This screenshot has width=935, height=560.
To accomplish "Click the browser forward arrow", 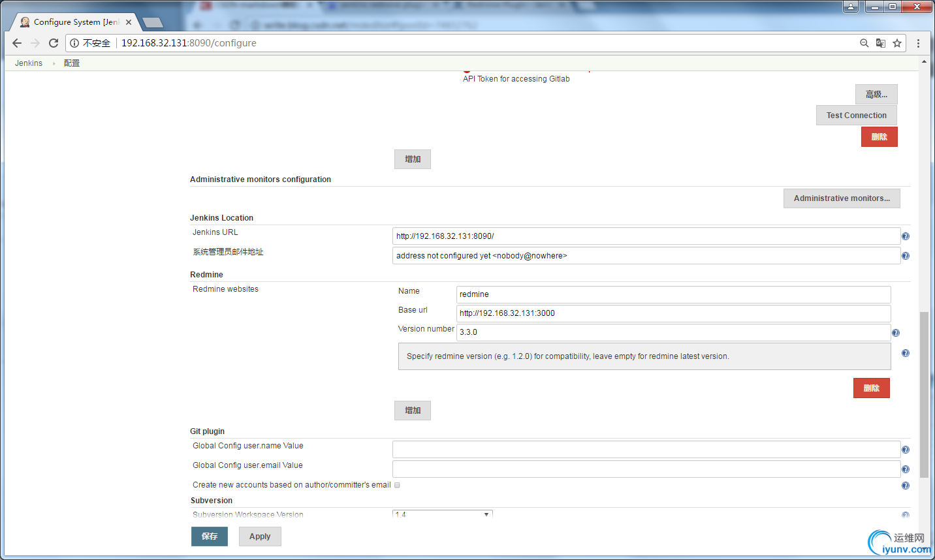I will (35, 43).
